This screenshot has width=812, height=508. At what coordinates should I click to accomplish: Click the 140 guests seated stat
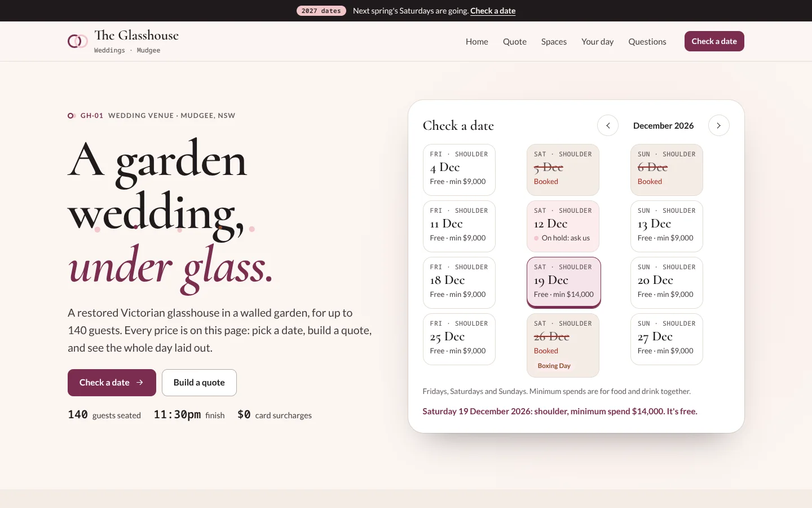coord(104,415)
